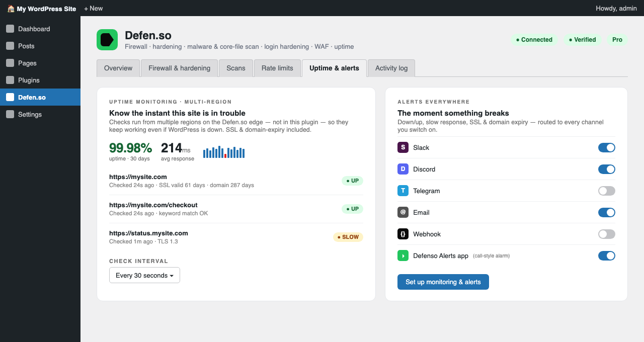Click UP badge for https://mysite.com/checkout

[x=352, y=209]
